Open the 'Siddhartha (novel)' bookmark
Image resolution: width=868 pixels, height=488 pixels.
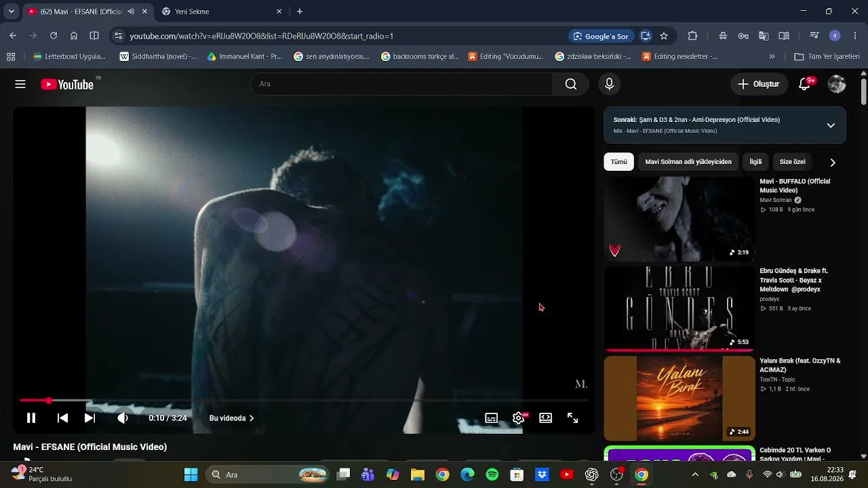[x=159, y=56]
